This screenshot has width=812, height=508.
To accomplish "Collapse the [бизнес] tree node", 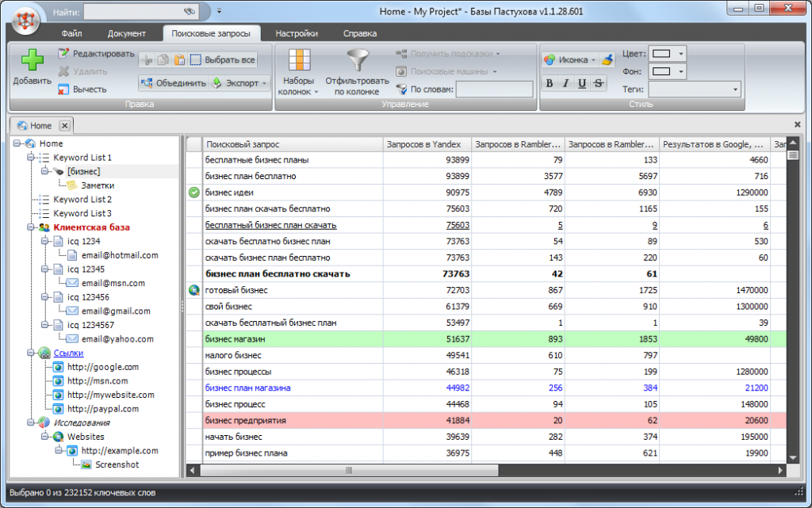I will point(44,171).
